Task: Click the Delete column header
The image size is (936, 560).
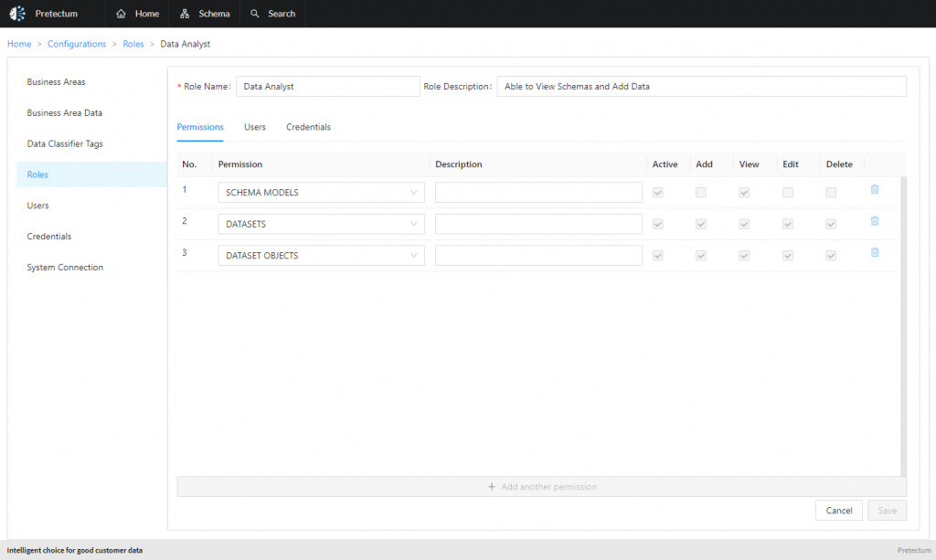Action: [839, 164]
